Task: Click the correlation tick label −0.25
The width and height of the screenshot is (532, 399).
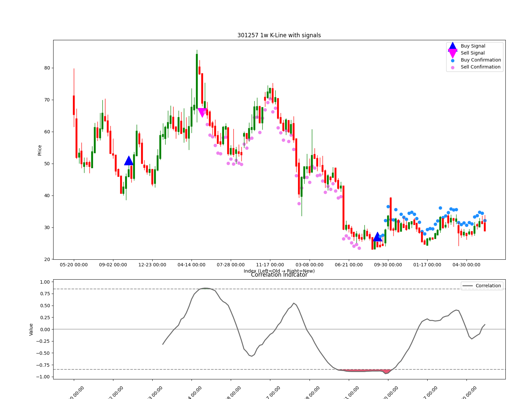Action: 43,341
